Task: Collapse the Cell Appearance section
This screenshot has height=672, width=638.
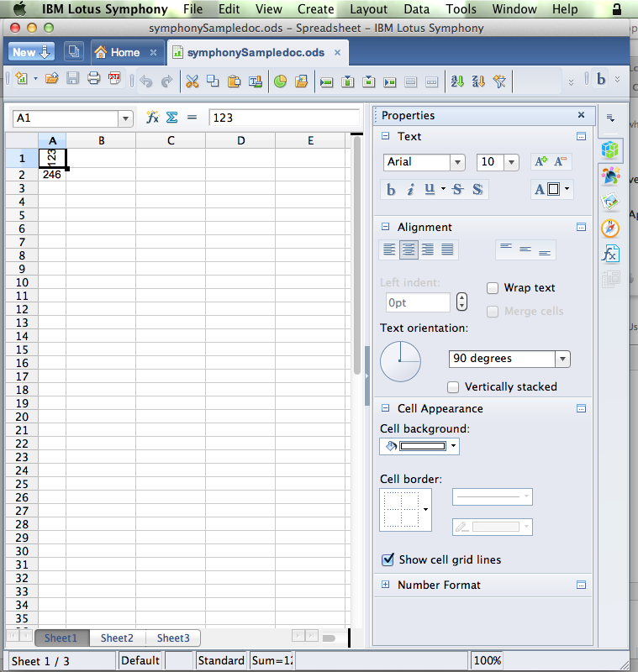Action: [386, 408]
